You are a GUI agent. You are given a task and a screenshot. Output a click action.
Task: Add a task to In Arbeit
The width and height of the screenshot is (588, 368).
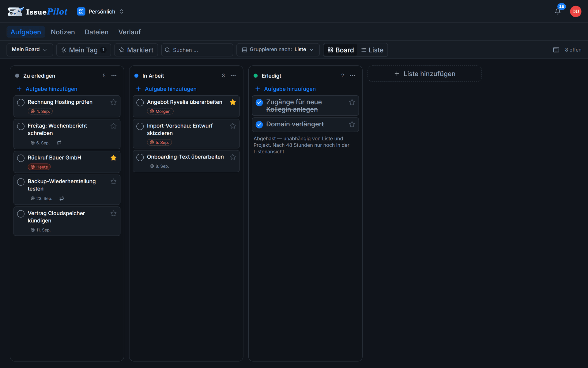point(166,89)
